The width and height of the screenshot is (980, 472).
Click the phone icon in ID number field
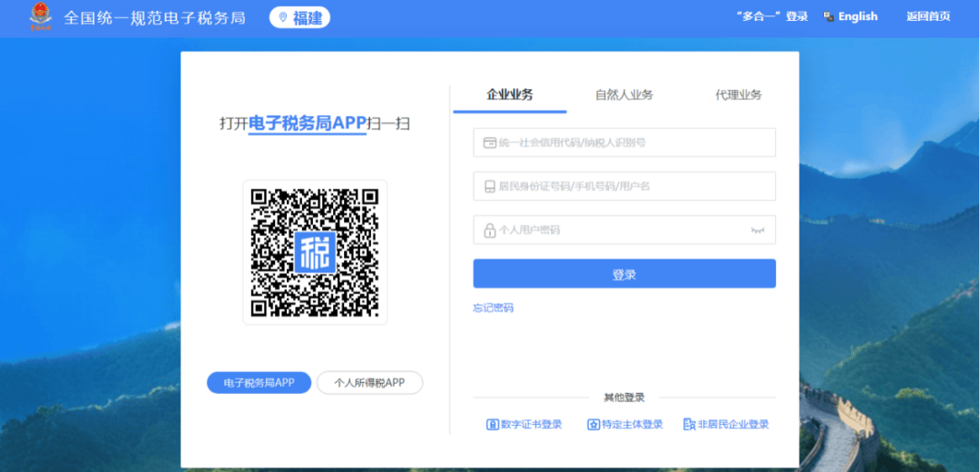pyautogui.click(x=490, y=186)
